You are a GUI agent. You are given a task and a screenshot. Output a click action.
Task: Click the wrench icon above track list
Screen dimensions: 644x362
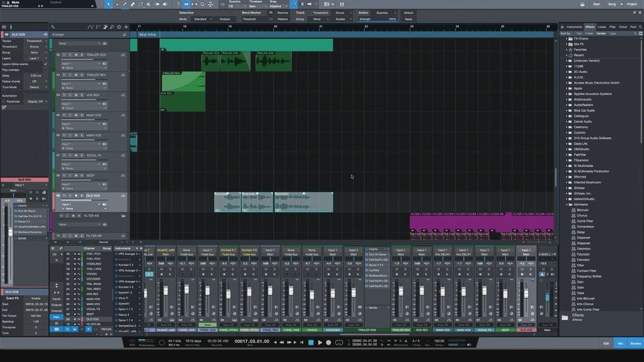53,27
